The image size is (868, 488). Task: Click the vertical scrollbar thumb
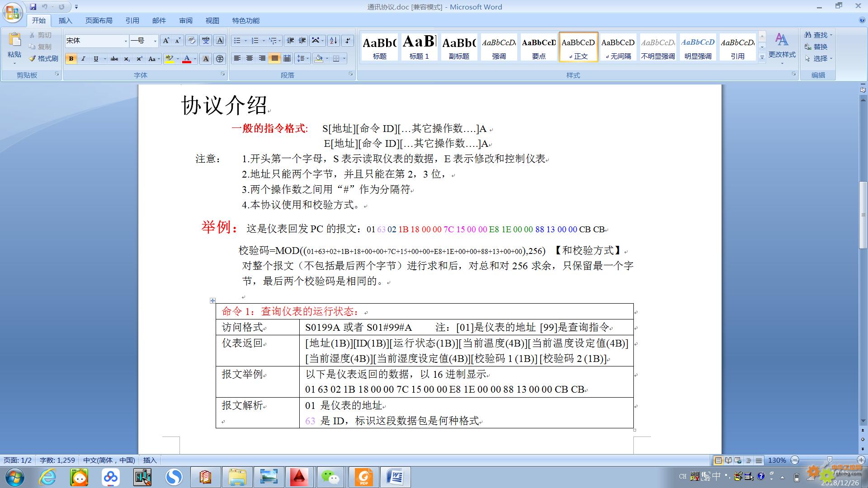click(x=863, y=214)
